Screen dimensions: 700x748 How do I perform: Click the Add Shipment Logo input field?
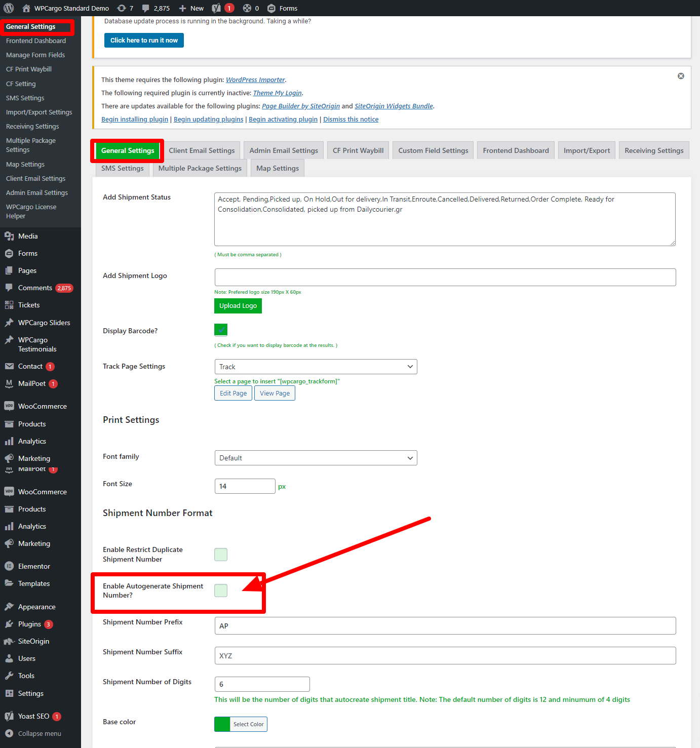tap(445, 277)
